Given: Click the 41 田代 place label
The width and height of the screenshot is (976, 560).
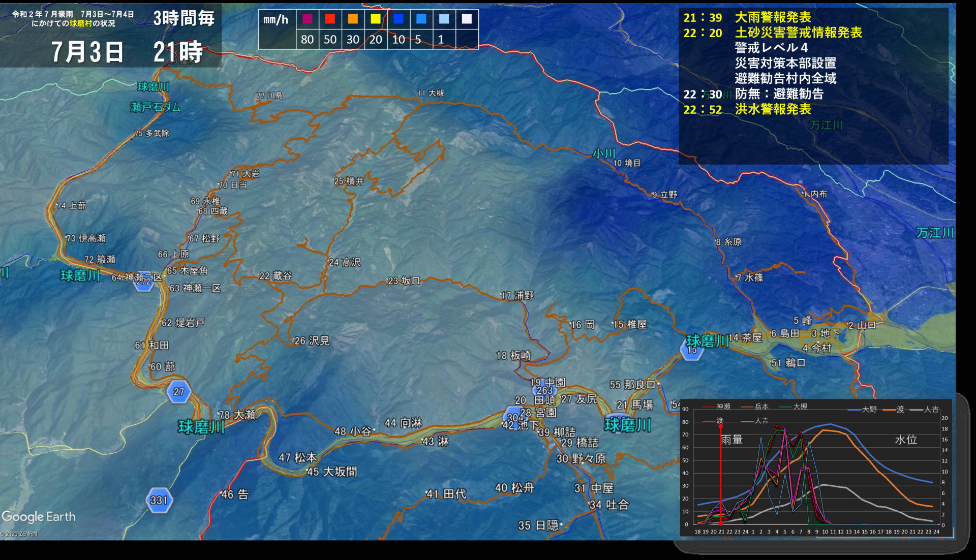Looking at the screenshot, I should (x=446, y=494).
